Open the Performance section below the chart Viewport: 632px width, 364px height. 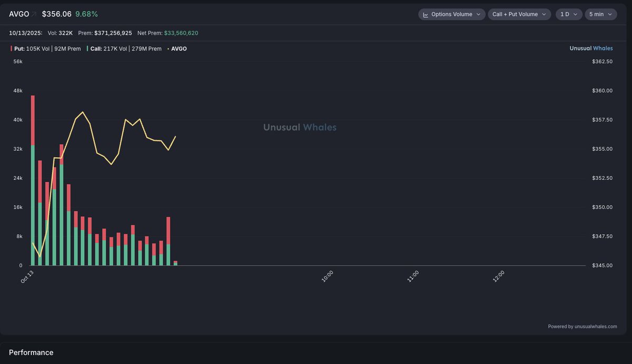coord(31,352)
